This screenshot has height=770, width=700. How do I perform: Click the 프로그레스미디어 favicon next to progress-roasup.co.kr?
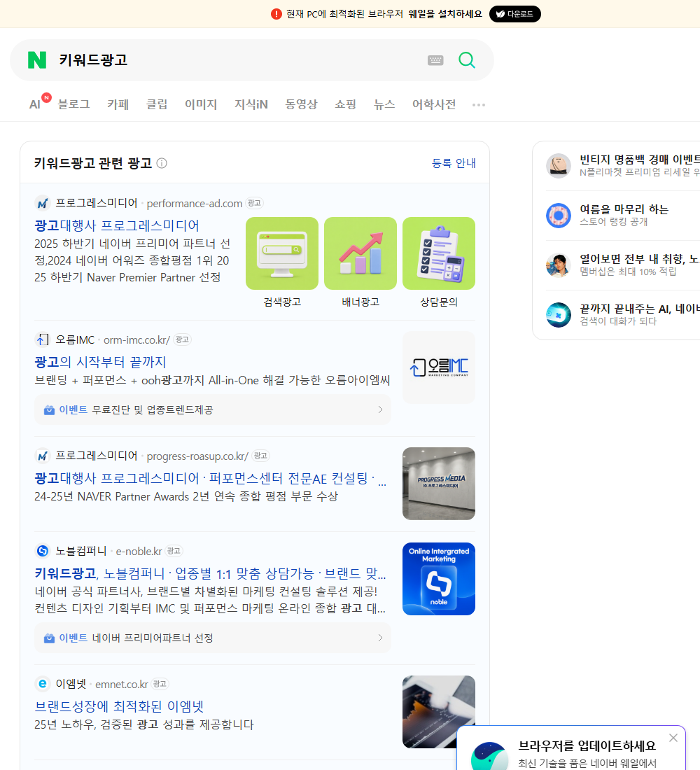42,456
